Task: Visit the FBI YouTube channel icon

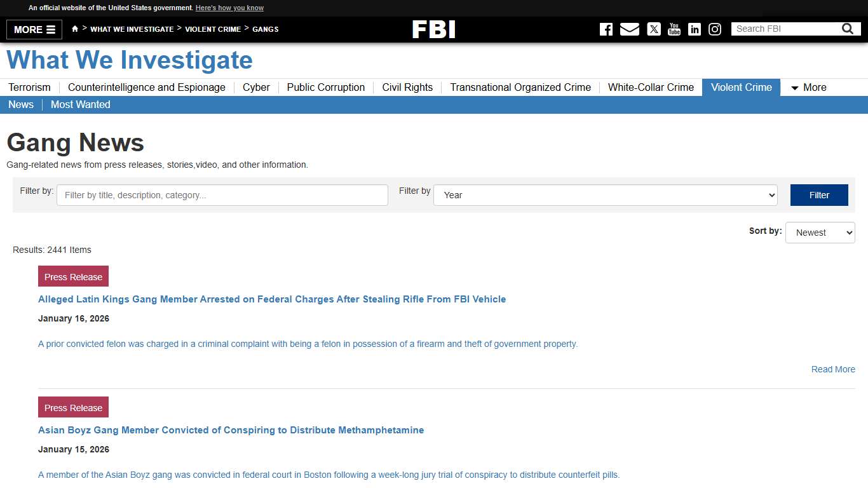Action: [674, 29]
